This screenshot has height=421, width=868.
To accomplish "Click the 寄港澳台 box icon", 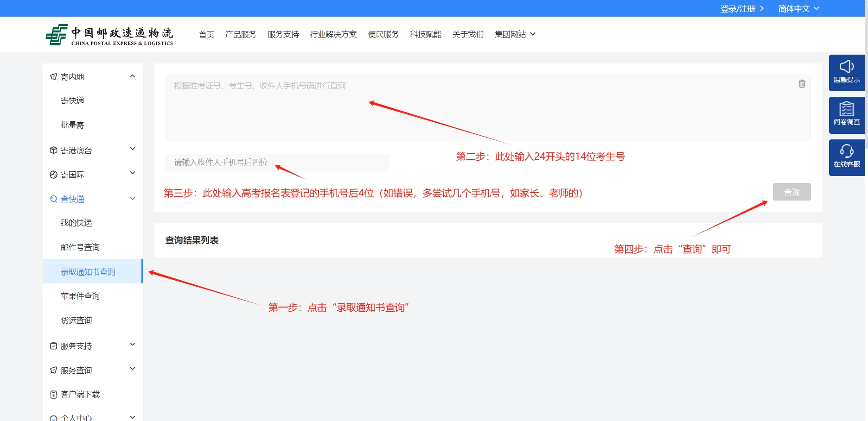I will point(53,150).
